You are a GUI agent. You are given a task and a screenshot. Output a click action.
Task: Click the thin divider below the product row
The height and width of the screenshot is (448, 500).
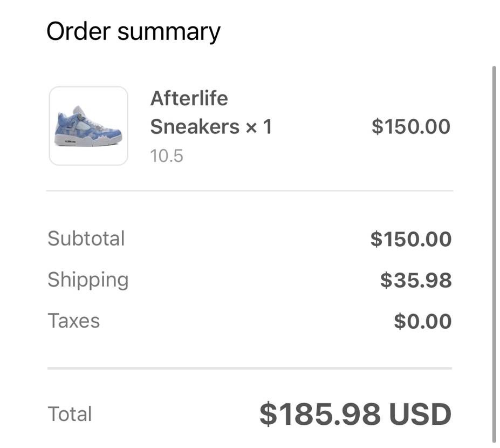click(250, 191)
